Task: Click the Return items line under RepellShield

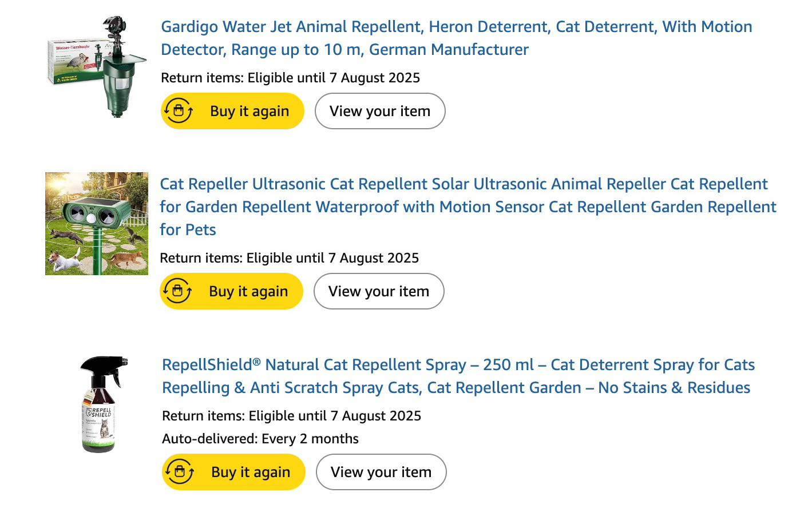Action: (291, 416)
